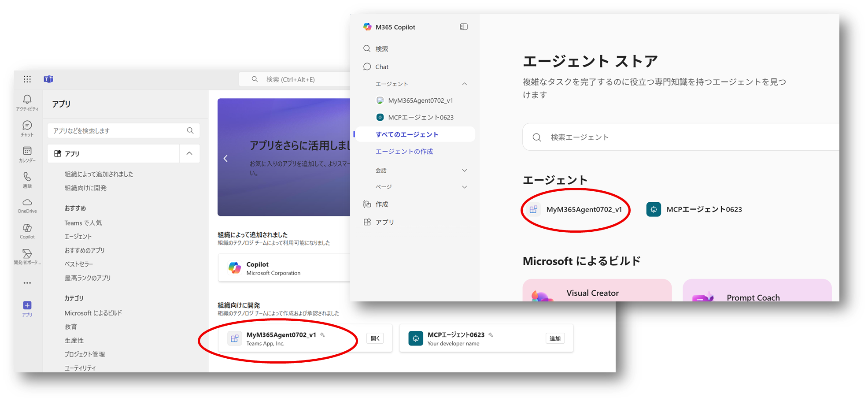Select 組織向けに開発 in Teams left list
Viewport: 868px width, 401px height.
(x=85, y=188)
